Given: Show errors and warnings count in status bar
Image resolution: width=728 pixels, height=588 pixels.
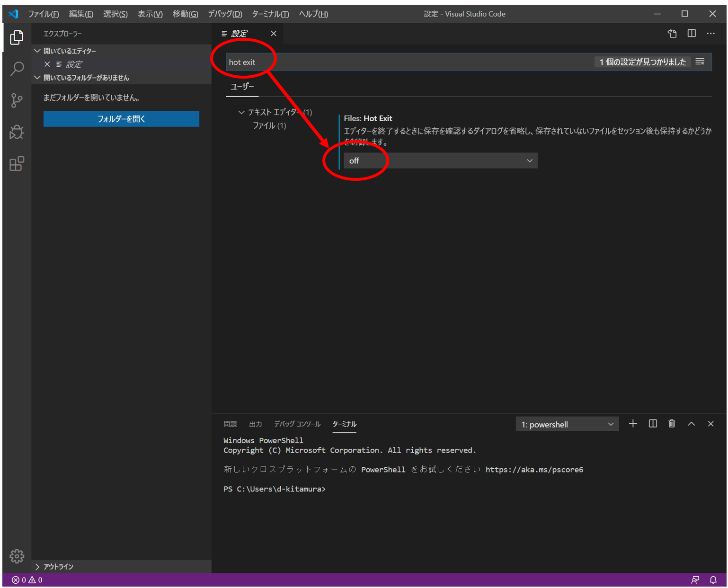Looking at the screenshot, I should [x=27, y=580].
